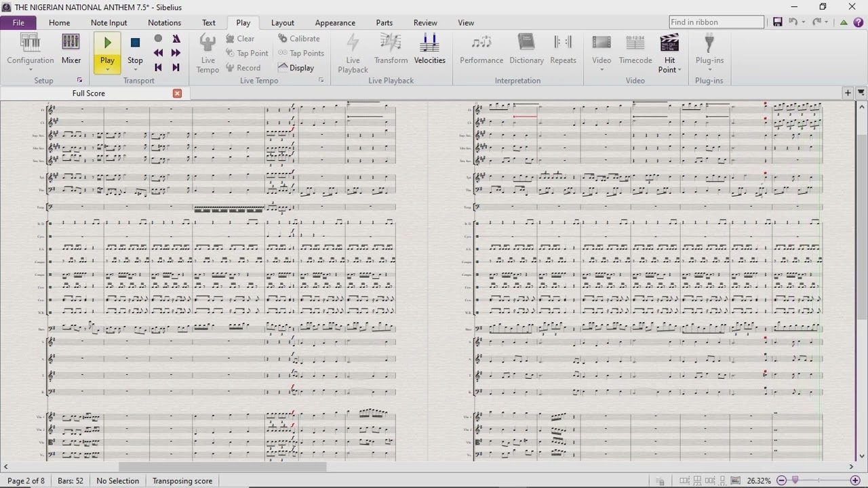Open the Transform Live Playback tool
Image resolution: width=868 pixels, height=488 pixels.
[x=391, y=49]
